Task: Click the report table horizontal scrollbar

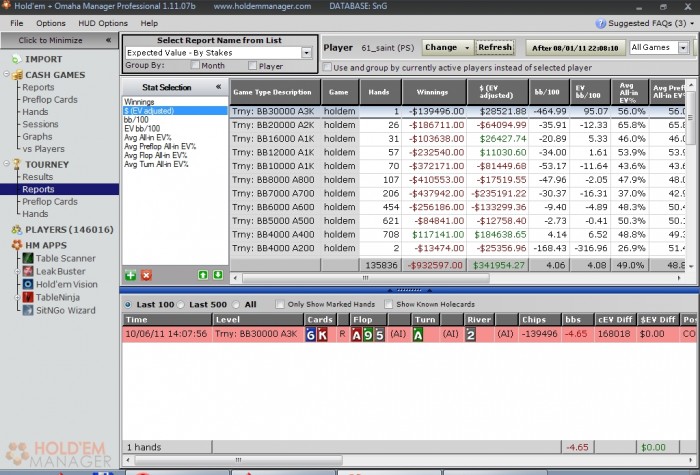Action: (366, 278)
